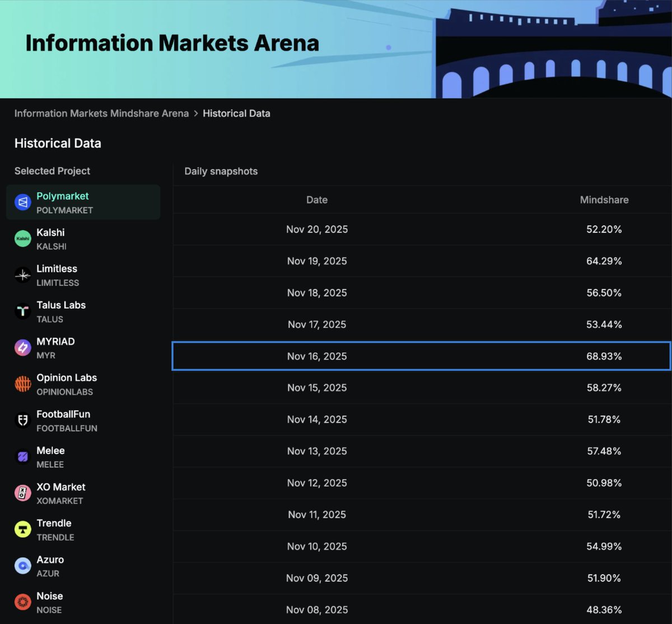Click the Mindshare column header
Viewport: 672px width, 624px height.
click(604, 199)
